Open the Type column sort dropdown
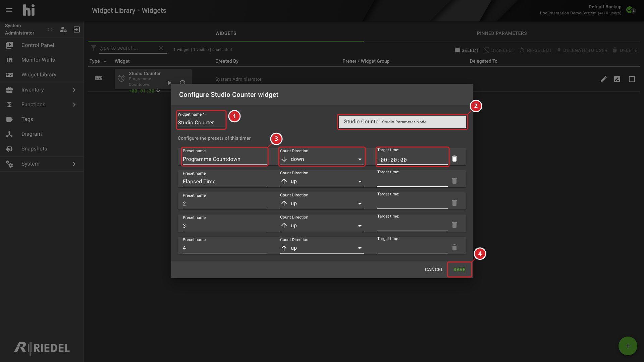The width and height of the screenshot is (644, 362). tap(105, 61)
